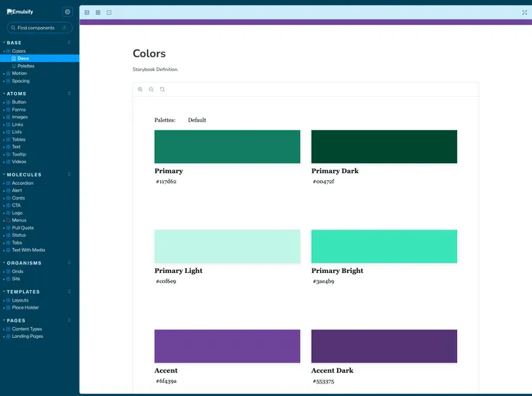This screenshot has width=532, height=396.
Task: Open the Palettes story
Action: tap(26, 67)
